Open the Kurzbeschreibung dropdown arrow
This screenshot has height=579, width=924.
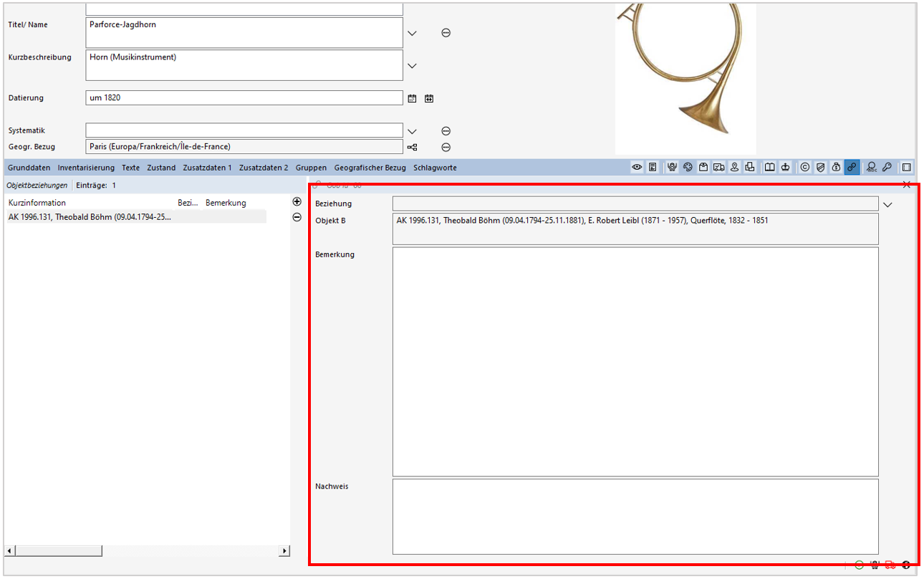(x=412, y=65)
